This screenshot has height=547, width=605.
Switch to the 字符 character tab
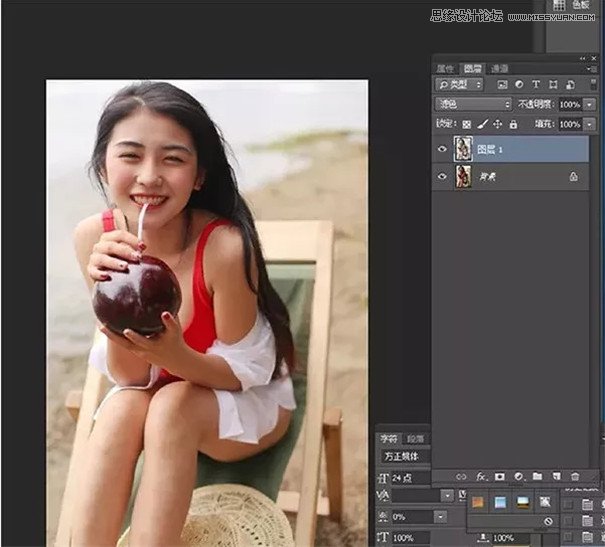click(389, 439)
